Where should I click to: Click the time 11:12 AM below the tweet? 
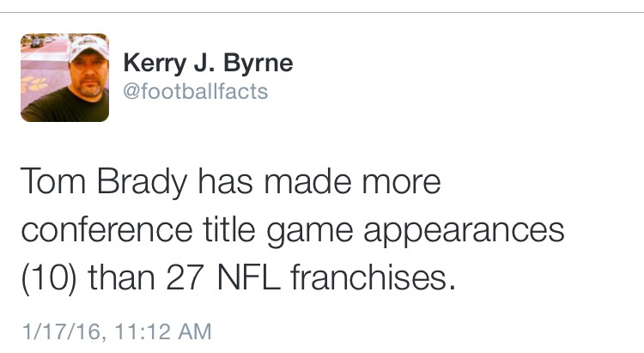pyautogui.click(x=162, y=332)
